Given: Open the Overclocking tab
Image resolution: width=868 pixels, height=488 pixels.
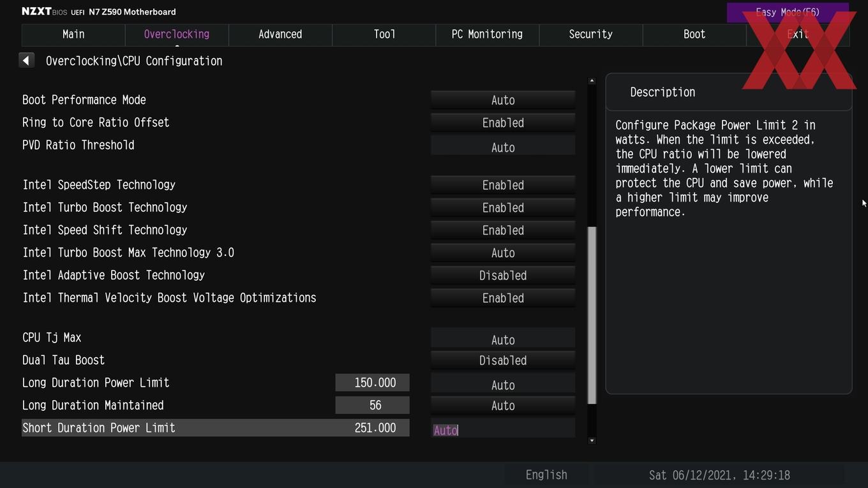Looking at the screenshot, I should coord(177,34).
